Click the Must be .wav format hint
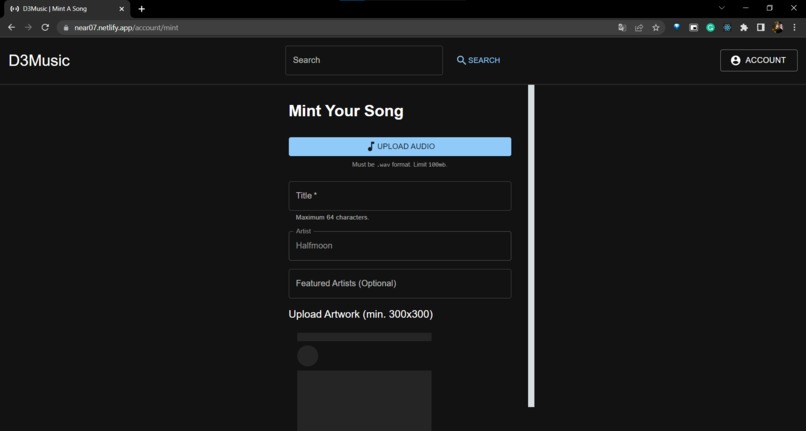806x431 pixels. click(399, 165)
